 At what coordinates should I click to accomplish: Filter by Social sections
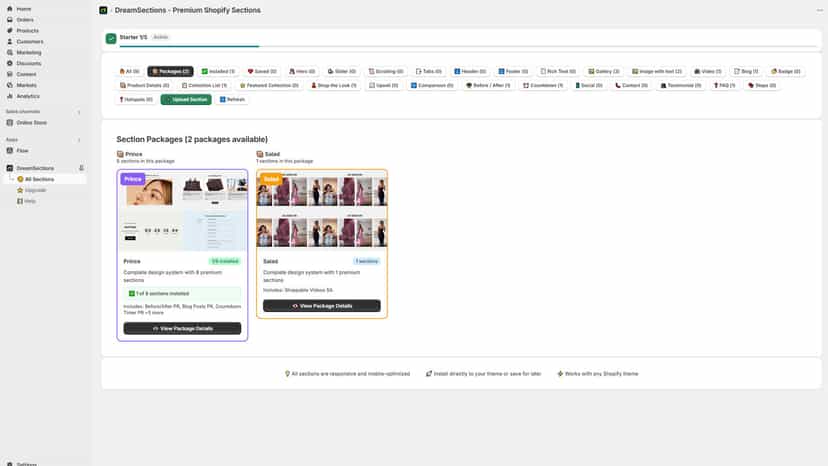[x=589, y=86]
